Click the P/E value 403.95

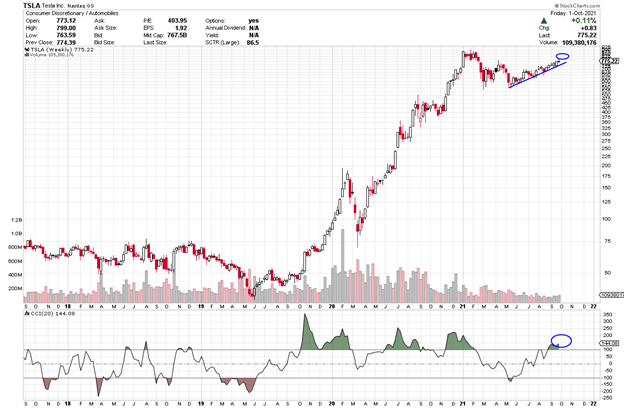177,21
